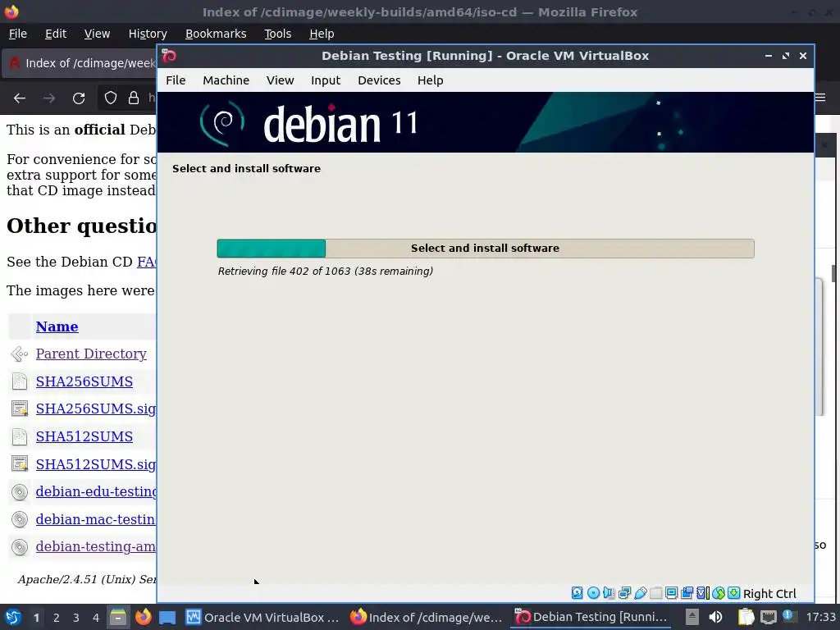Click Firefox's forward arrow button
840x630 pixels.
[49, 98]
